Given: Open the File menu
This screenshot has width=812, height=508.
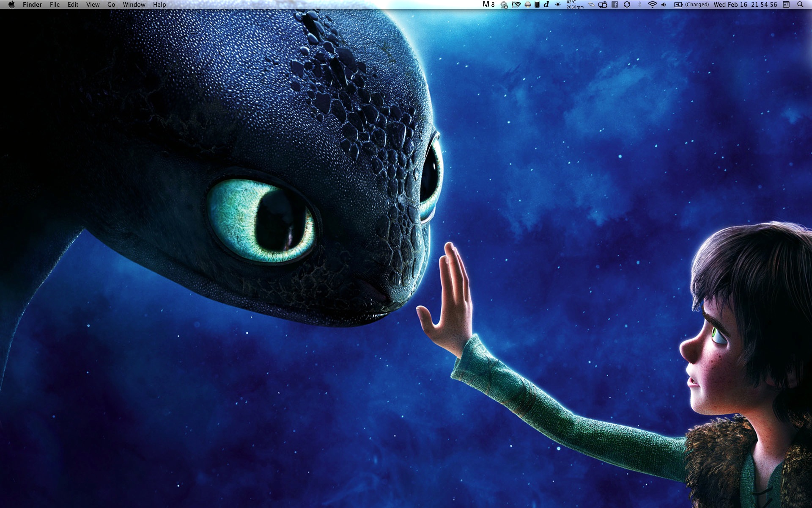Looking at the screenshot, I should click(x=55, y=5).
